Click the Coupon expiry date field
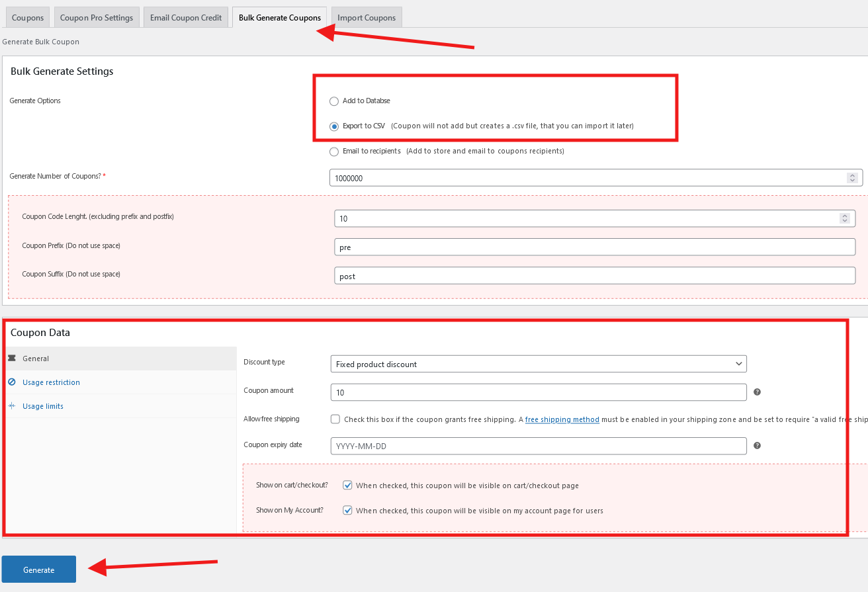Screen dimensions: 868x592 [x=539, y=446]
